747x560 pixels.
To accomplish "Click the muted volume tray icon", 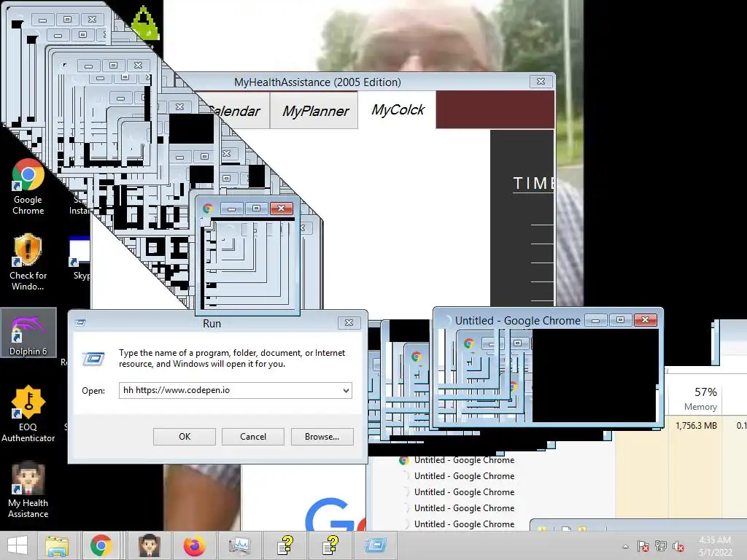I will coord(678,546).
